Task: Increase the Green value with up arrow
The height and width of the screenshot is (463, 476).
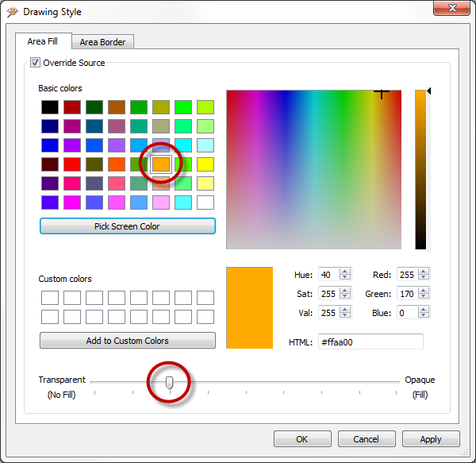Action: 424,291
